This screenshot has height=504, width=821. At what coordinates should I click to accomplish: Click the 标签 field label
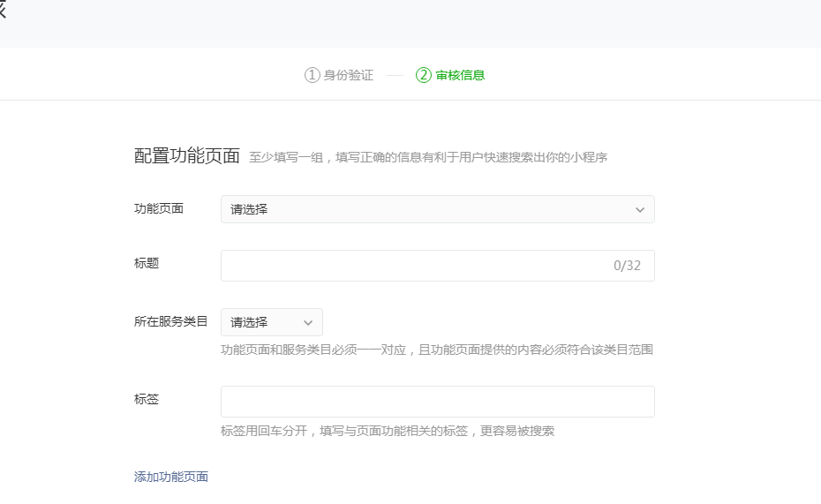point(147,399)
